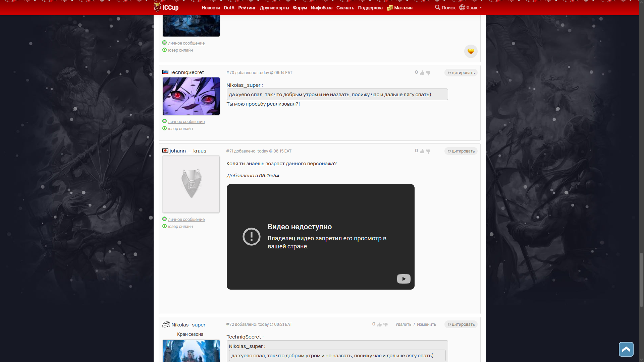Open the Форум menu item

pos(300,8)
